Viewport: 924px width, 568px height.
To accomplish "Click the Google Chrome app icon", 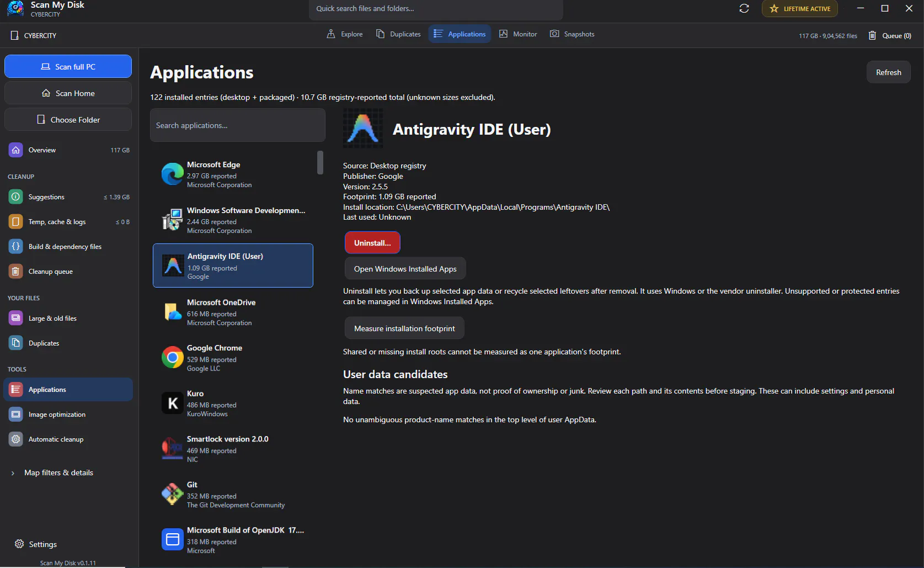I will (x=172, y=357).
